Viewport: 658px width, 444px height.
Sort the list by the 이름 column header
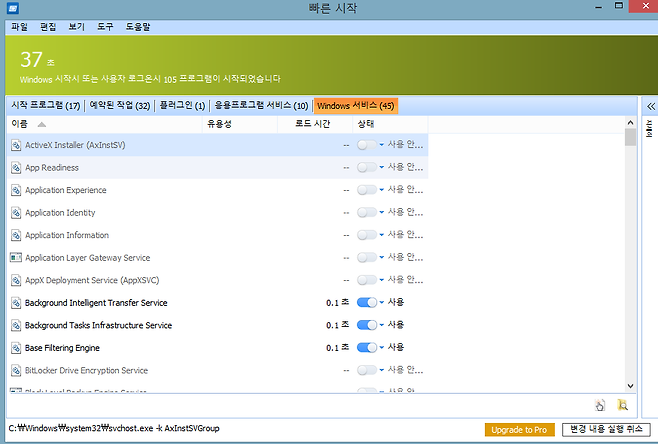point(20,124)
